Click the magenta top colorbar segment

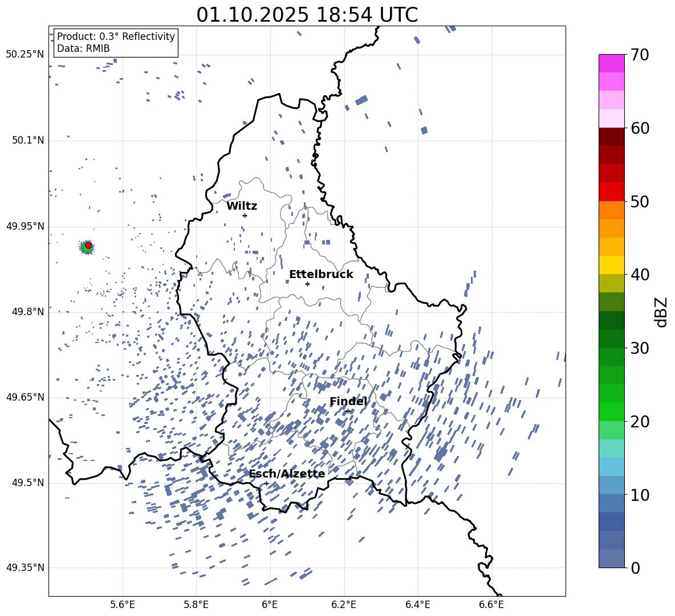[x=611, y=64]
